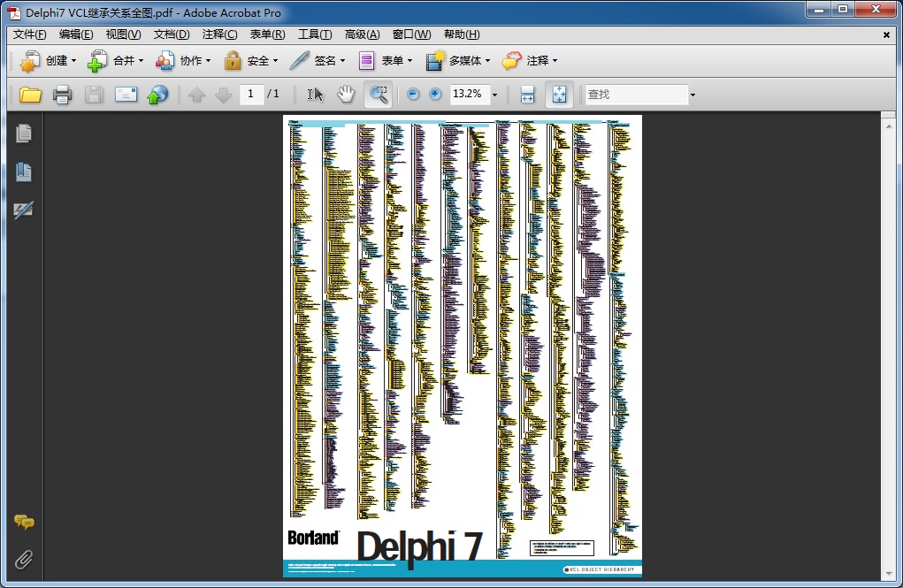Open the Tools (工具) menu
Viewport: 903px width, 588px height.
[315, 34]
